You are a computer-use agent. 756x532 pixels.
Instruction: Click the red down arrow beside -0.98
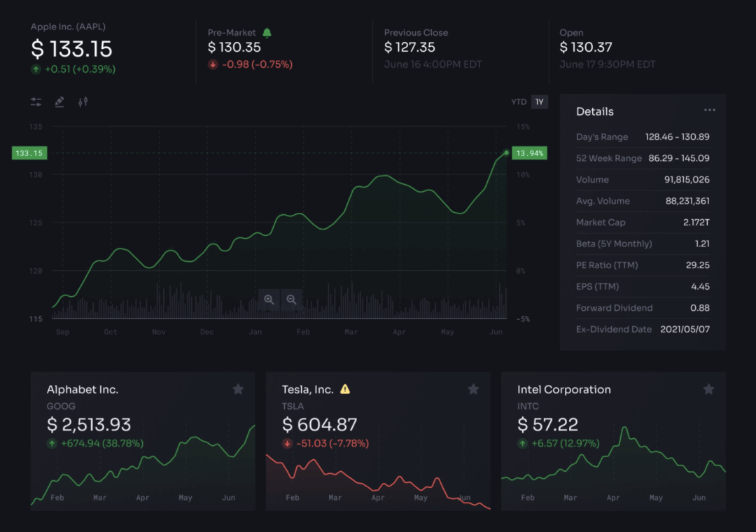pos(213,64)
